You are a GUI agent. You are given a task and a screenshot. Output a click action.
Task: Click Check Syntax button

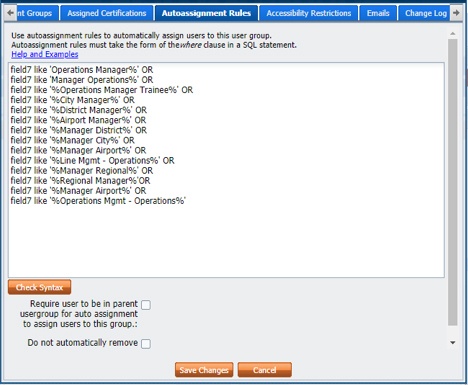coord(39,287)
